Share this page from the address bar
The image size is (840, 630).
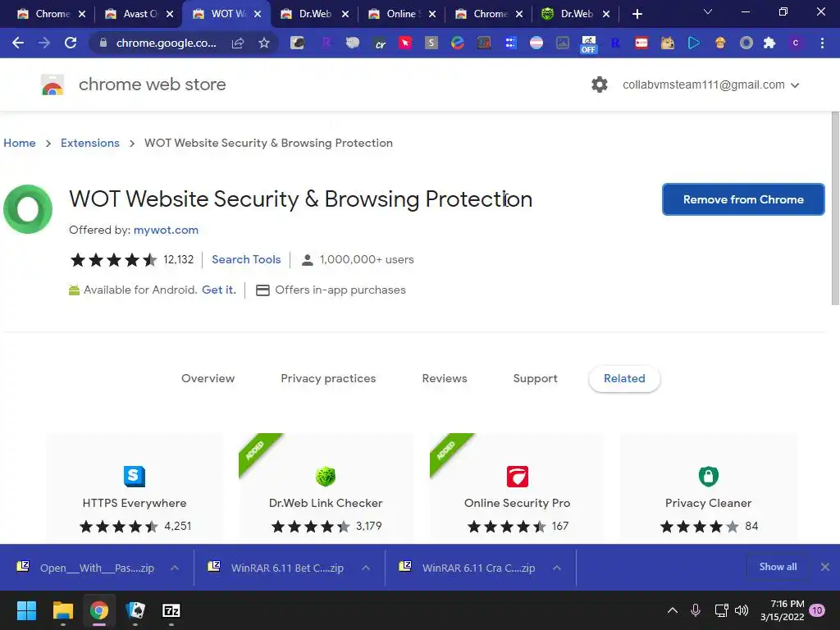coord(238,43)
